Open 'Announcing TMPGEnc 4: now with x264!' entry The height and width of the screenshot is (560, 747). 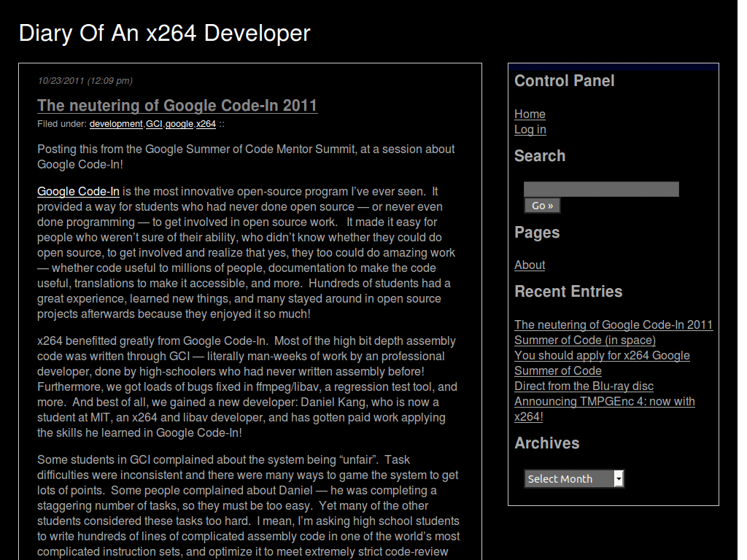[605, 409]
